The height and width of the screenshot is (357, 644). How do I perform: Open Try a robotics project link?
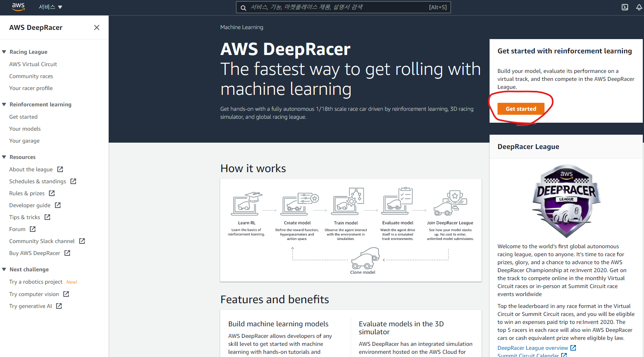pyautogui.click(x=36, y=282)
